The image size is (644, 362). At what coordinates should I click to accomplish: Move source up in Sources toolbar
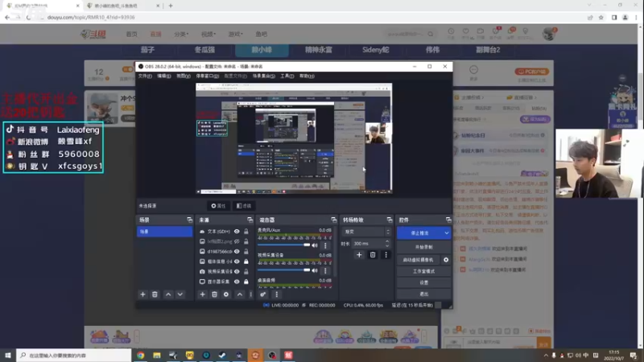click(x=239, y=294)
